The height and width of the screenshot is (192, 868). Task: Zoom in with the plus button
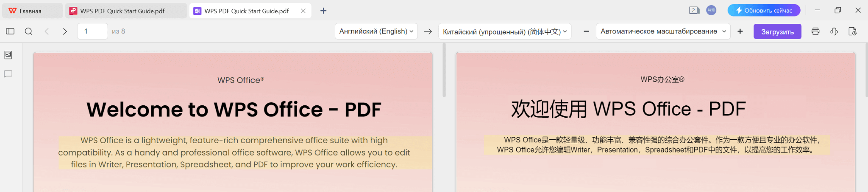pyautogui.click(x=740, y=31)
